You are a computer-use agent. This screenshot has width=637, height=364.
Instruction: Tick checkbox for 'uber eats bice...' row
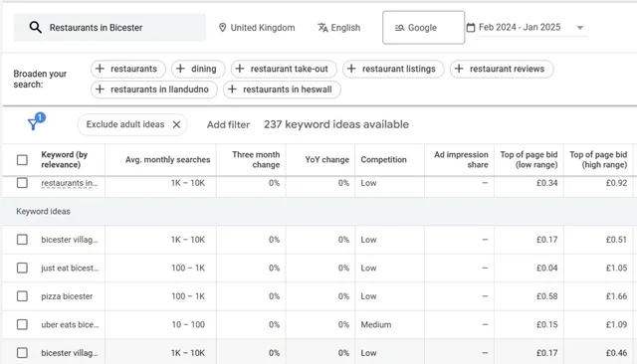point(22,324)
